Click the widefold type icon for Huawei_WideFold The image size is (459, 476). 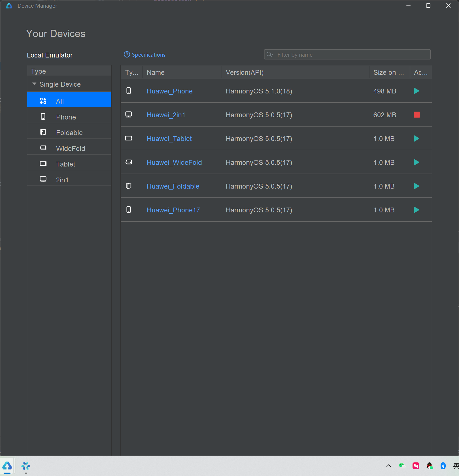(x=129, y=162)
